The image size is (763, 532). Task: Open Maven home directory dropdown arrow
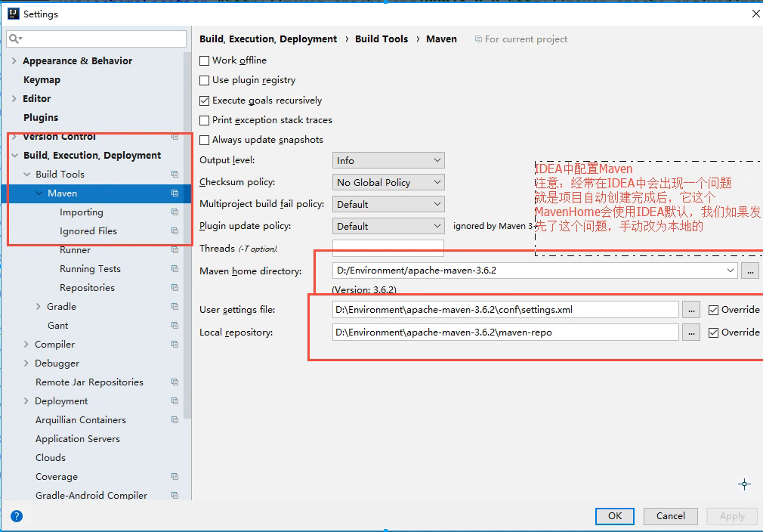tap(730, 270)
